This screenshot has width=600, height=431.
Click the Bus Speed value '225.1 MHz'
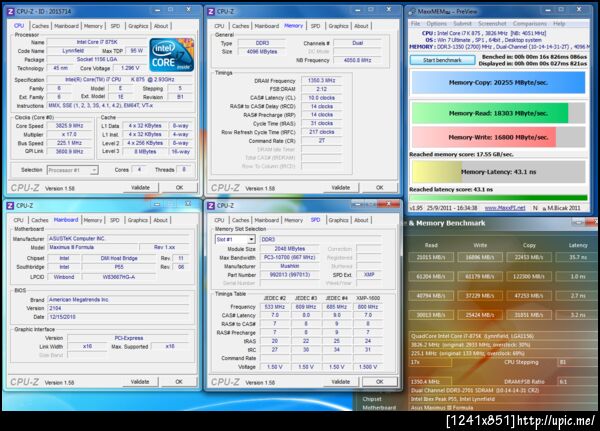click(x=70, y=143)
